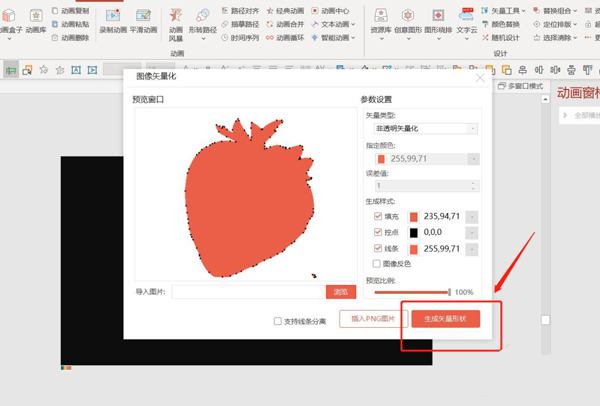Click the 误差值 stepper arrows

(473, 186)
